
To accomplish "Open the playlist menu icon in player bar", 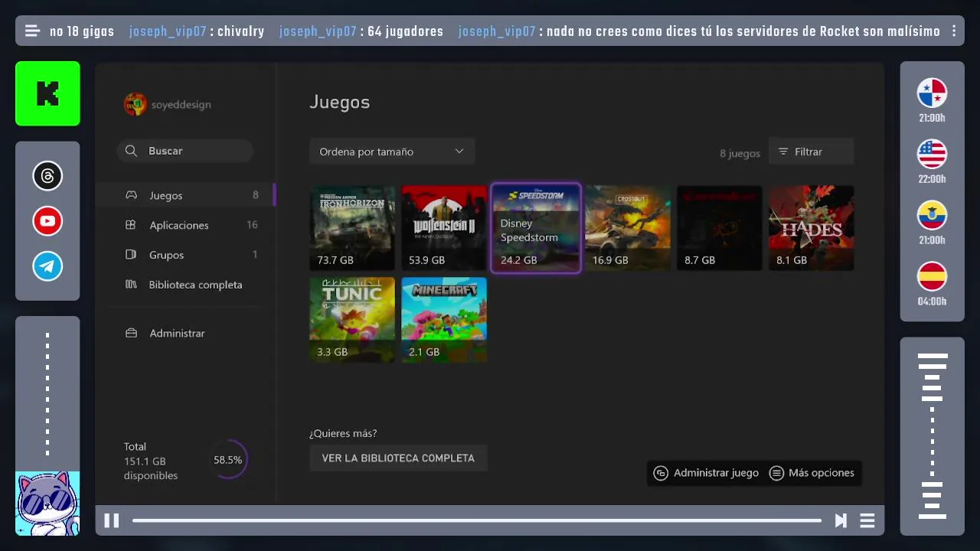I will [867, 520].
